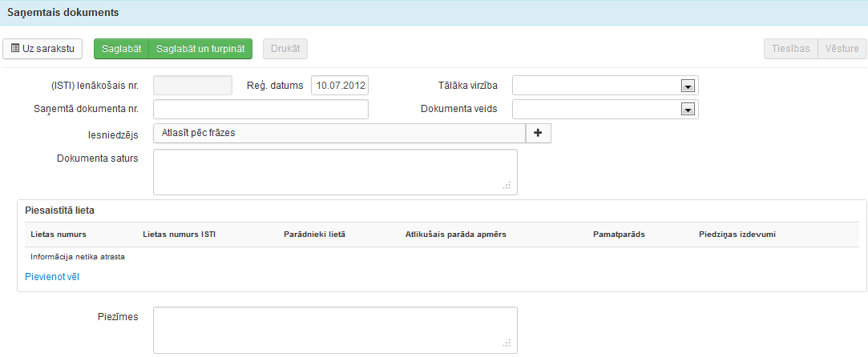The height and width of the screenshot is (357, 868).
Task: Click the Pievienot vēl link
Action: [x=52, y=277]
